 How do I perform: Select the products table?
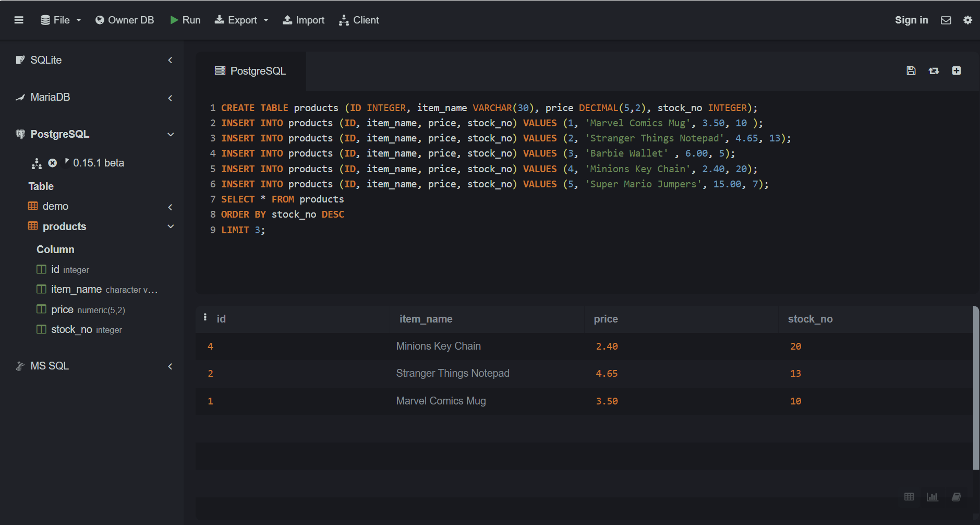[64, 226]
